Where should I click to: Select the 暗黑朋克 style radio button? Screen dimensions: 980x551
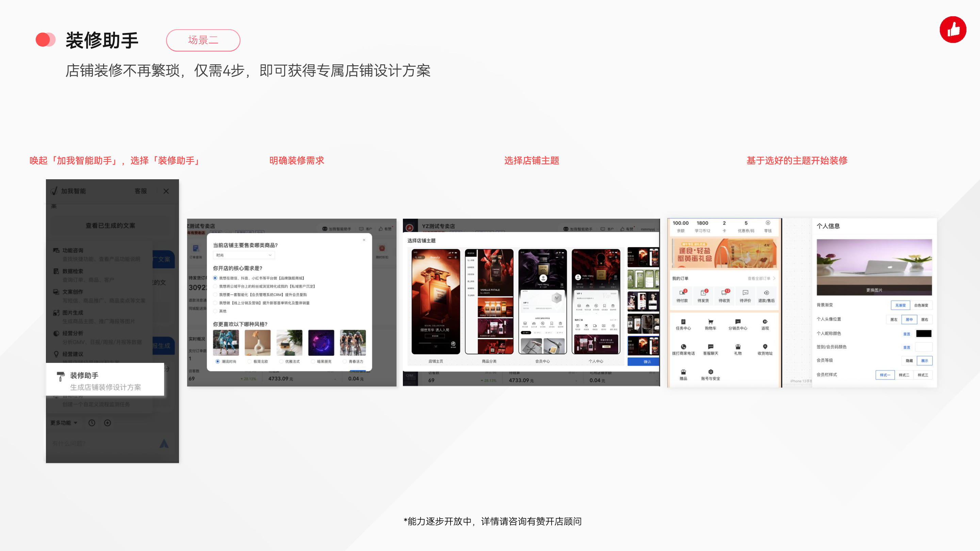(313, 362)
